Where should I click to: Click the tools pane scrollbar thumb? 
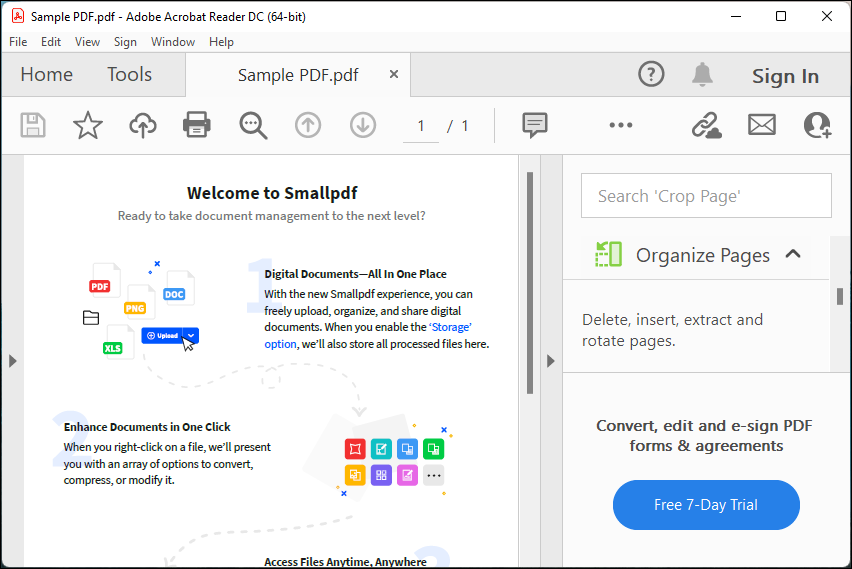(840, 296)
